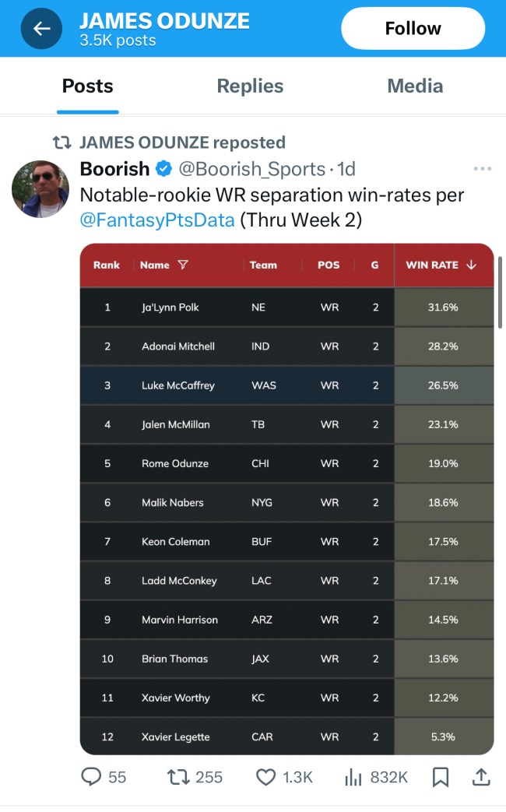The image size is (506, 812).
Task: Like the post with the heart icon
Action: pos(266,776)
